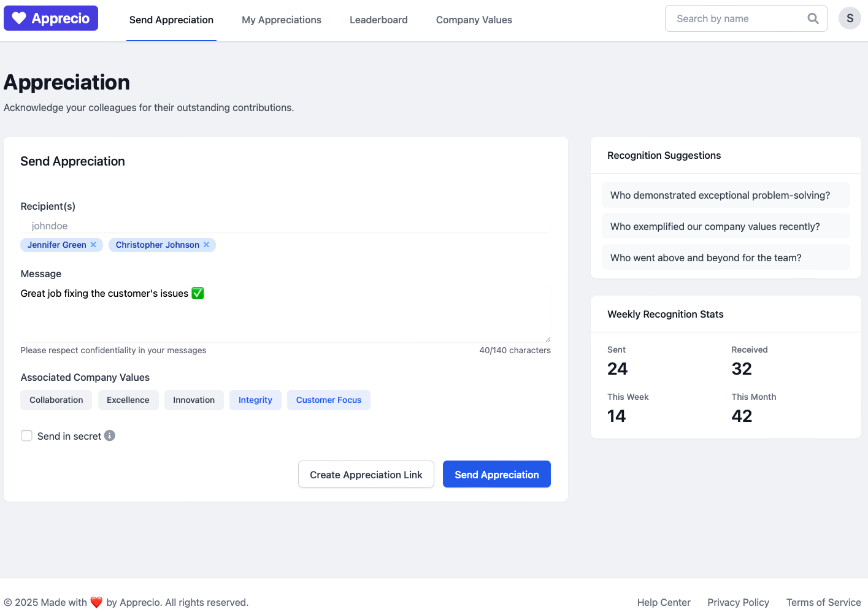Deselect the Customer Focus value chip
Screen dimensions: 868x612
pos(328,400)
